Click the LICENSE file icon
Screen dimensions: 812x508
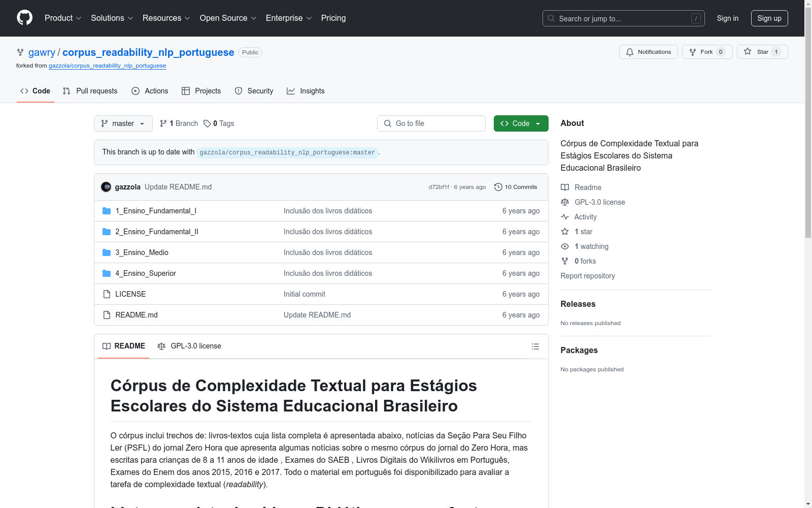pos(107,294)
